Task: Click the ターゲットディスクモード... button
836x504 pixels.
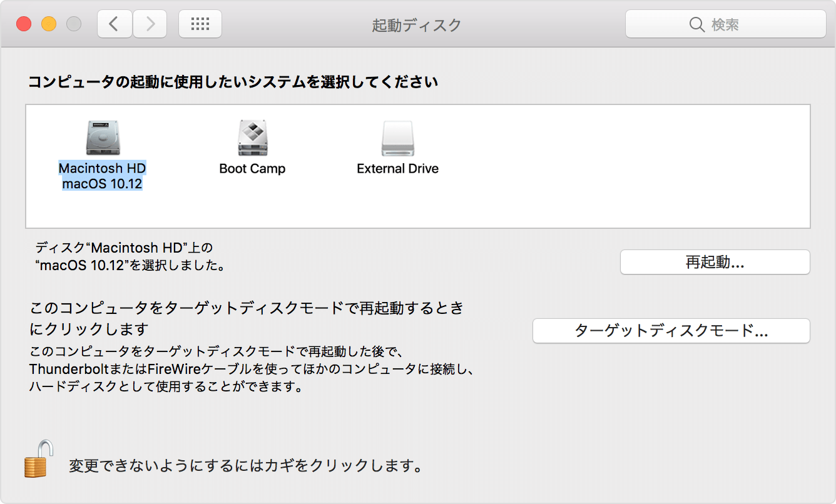Action: coord(671,331)
